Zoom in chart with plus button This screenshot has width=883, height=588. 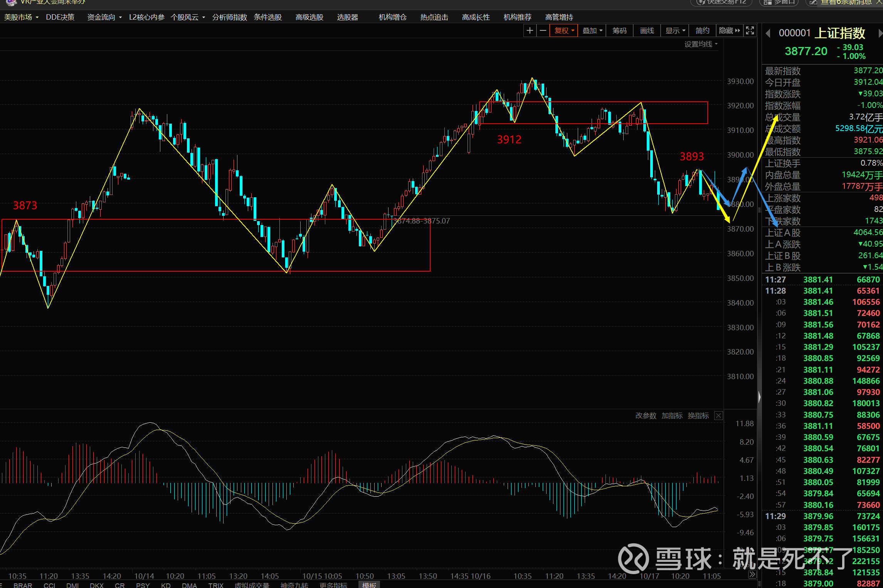pos(530,30)
